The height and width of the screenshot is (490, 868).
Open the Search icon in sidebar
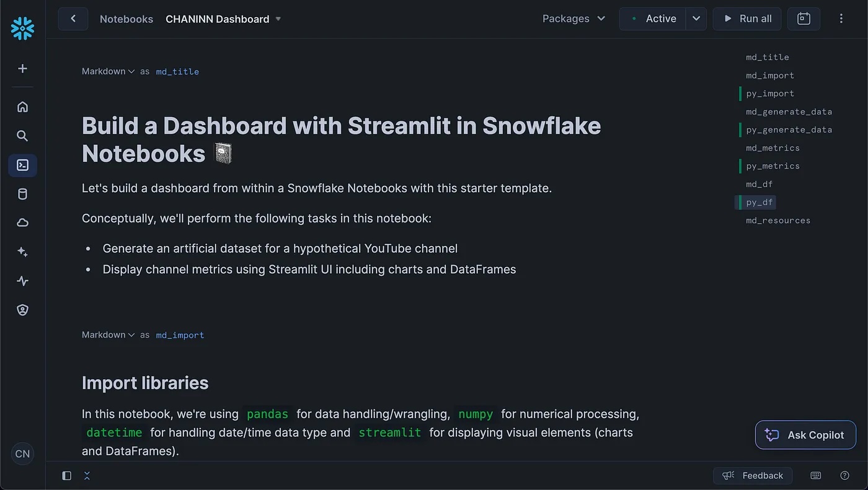22,136
